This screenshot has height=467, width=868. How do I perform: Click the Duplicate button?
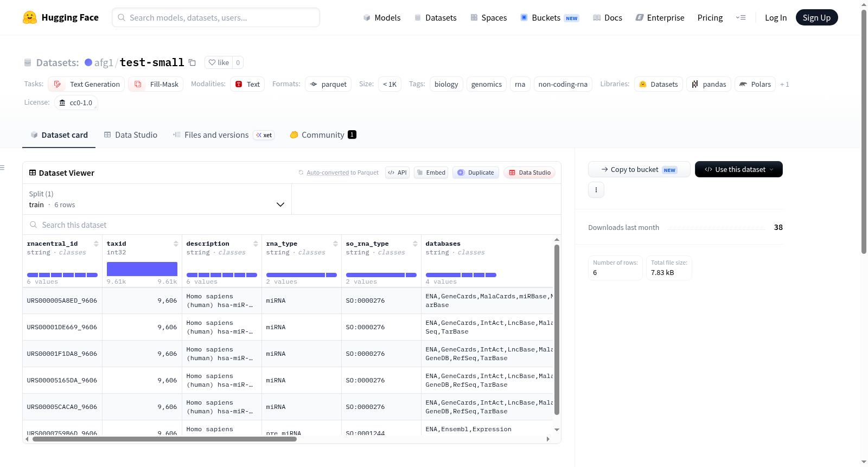pyautogui.click(x=476, y=172)
